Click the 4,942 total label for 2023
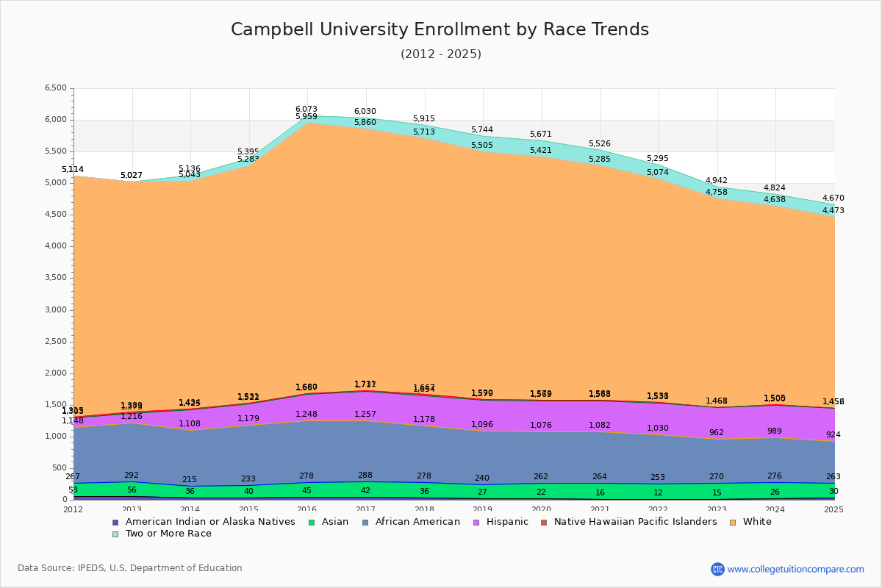The image size is (882, 588). click(717, 180)
